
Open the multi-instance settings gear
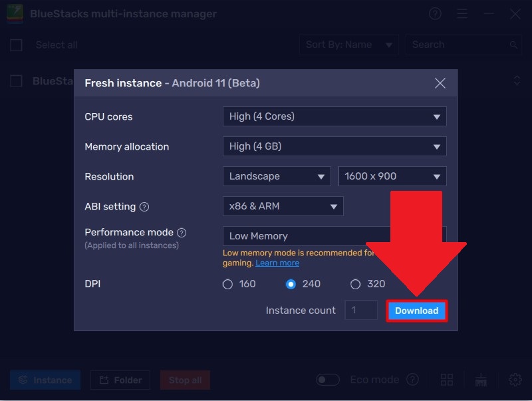tap(515, 380)
